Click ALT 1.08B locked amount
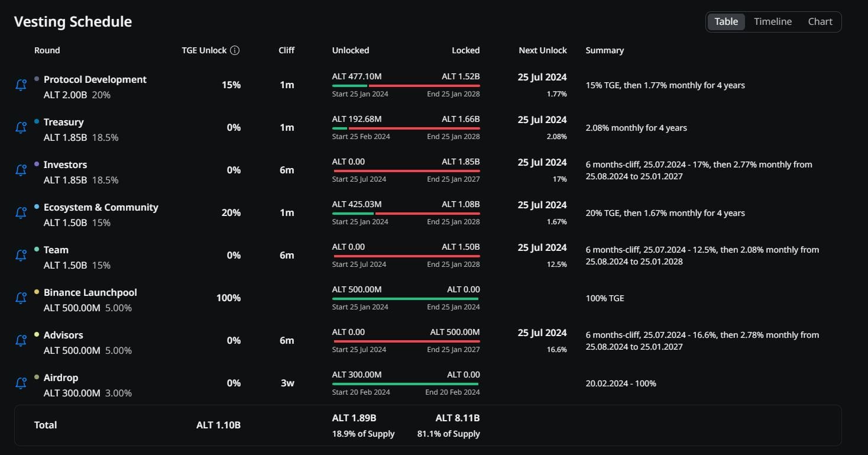The width and height of the screenshot is (868, 455). 461,204
